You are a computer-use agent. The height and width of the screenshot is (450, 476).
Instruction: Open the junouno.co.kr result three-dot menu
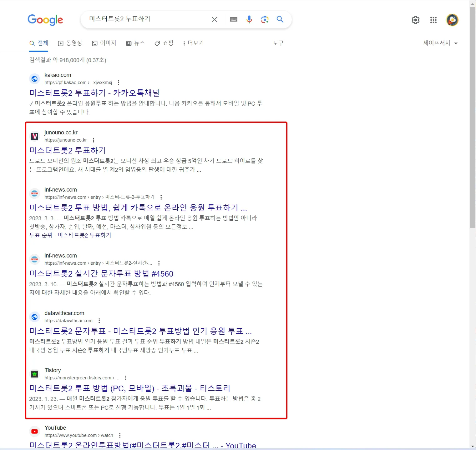click(94, 140)
